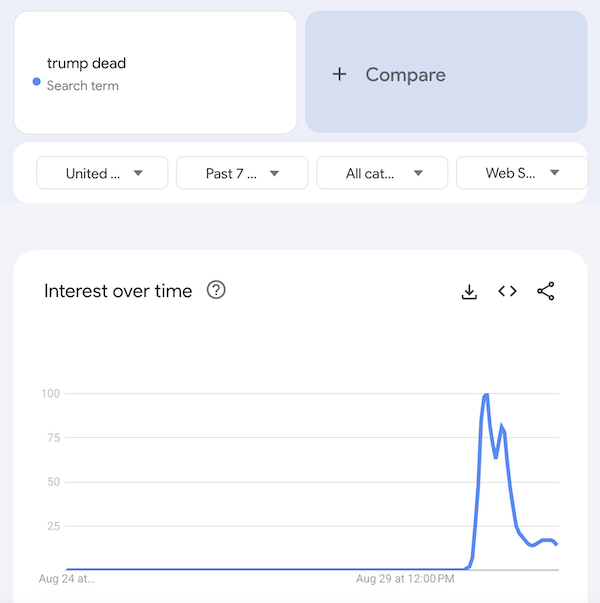Open the Interest over time help icon

click(216, 290)
